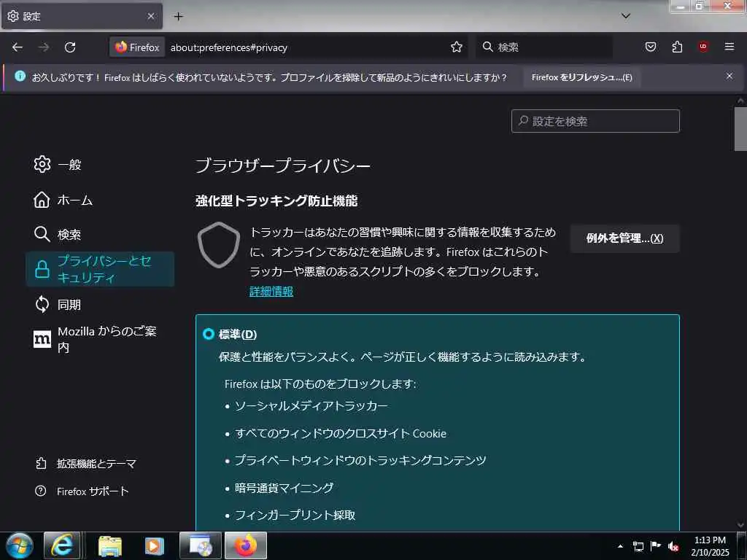
Task: Click the address bar URL about:preferences#privacy
Action: click(228, 47)
